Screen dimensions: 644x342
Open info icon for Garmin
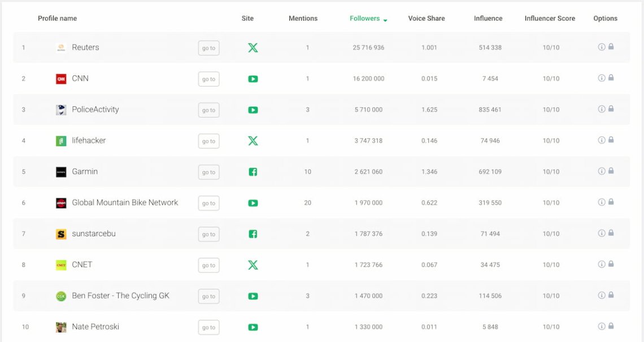(601, 171)
